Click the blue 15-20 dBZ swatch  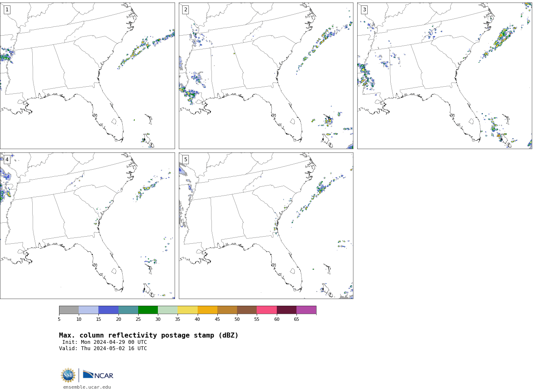click(x=108, y=310)
